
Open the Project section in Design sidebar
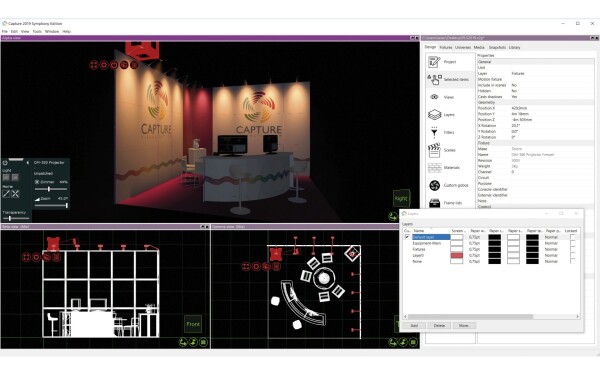(450, 62)
